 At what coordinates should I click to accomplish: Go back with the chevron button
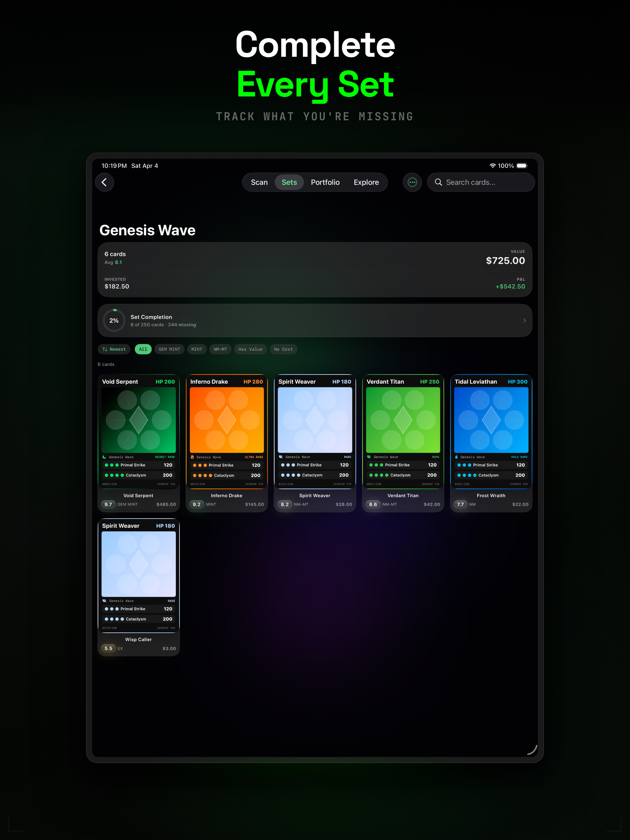point(104,182)
